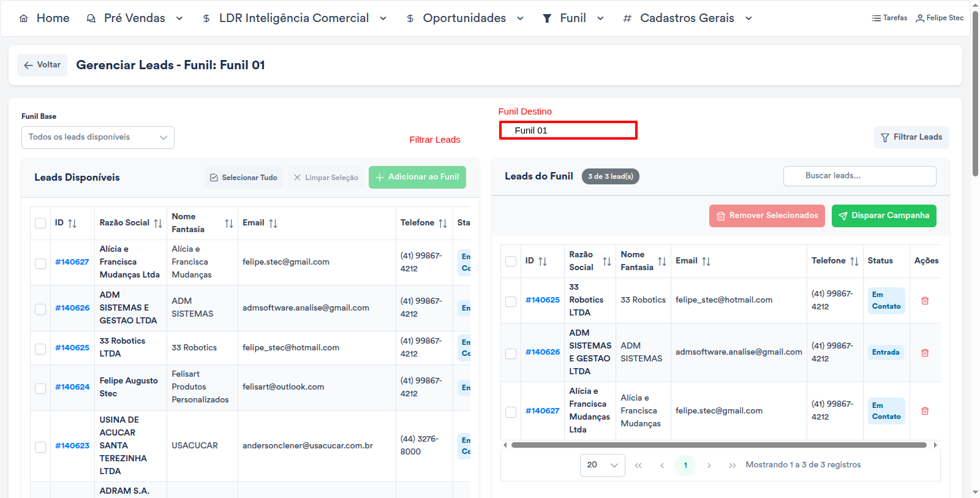The image size is (980, 498).
Task: Select all rows in Leads Disponíveis header checkbox
Action: coord(40,223)
